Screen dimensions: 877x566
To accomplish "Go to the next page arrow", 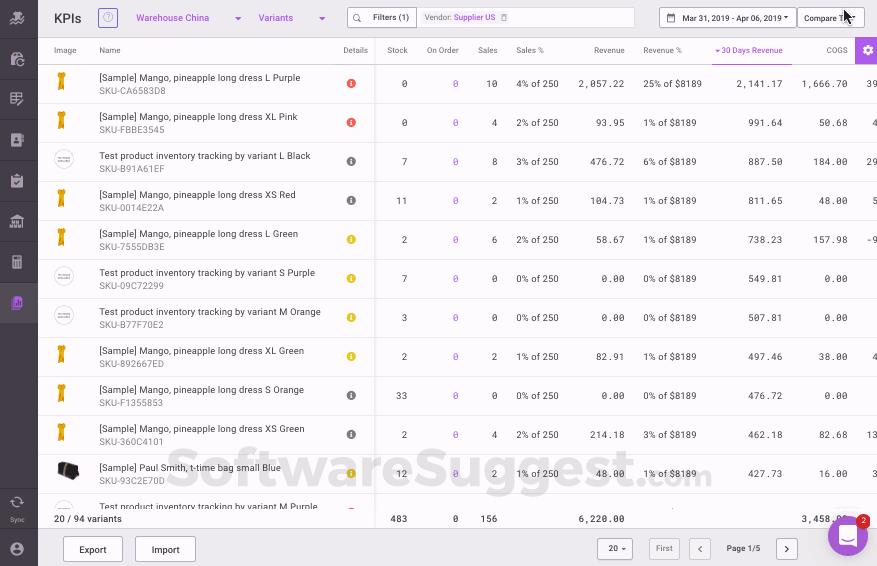I will pos(787,549).
